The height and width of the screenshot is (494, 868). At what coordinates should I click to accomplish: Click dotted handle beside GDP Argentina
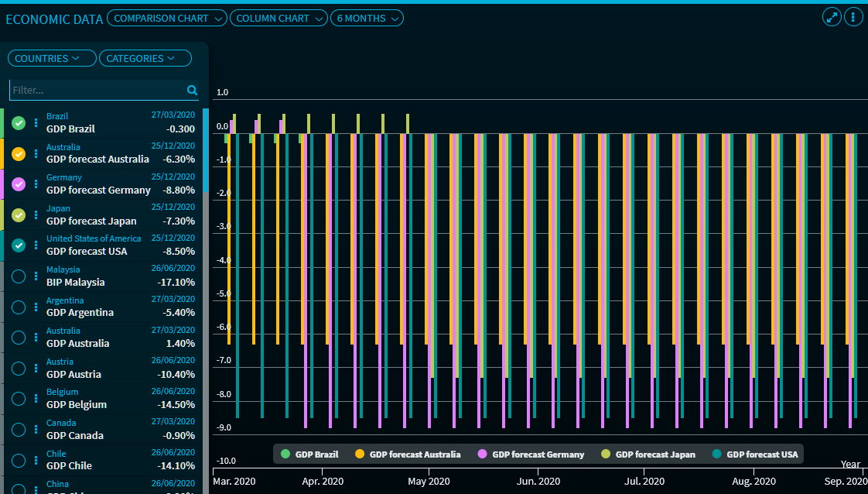click(x=36, y=307)
